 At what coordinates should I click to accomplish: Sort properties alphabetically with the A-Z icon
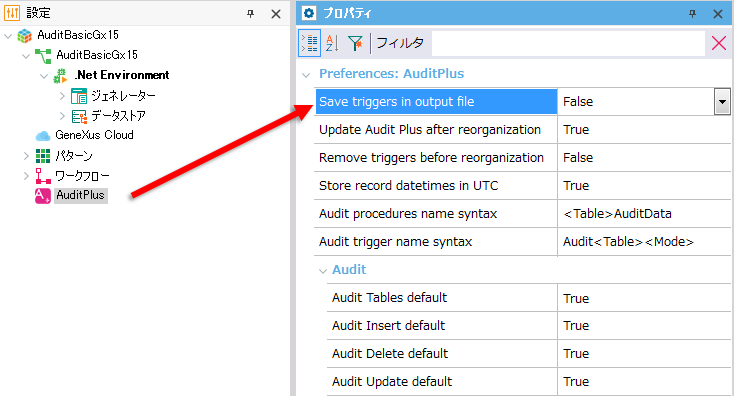(x=332, y=43)
